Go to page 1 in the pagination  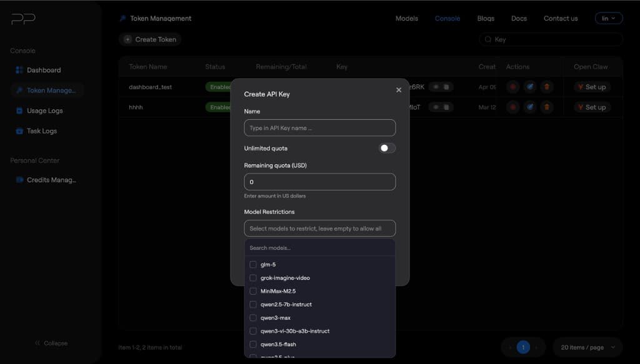[x=523, y=347]
